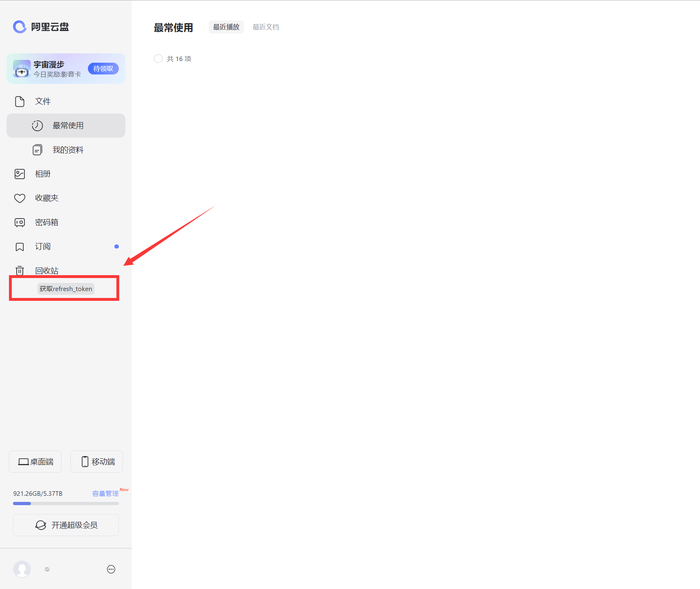Viewport: 700px width, 589px height.
Task: Open My Documents icon in sidebar
Action: pyautogui.click(x=37, y=150)
